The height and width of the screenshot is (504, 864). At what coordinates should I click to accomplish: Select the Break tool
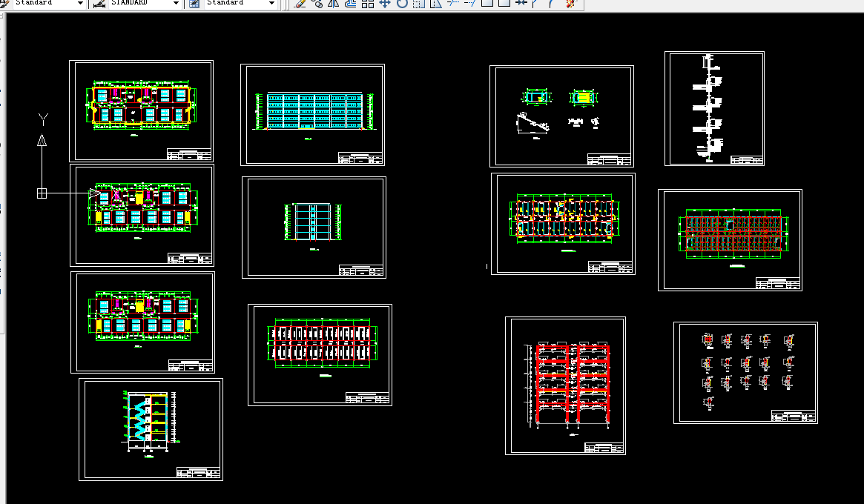pos(504,3)
